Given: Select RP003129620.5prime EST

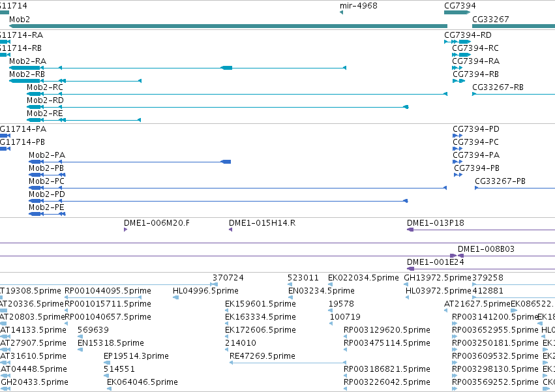Looking at the screenshot, I should point(345,337).
